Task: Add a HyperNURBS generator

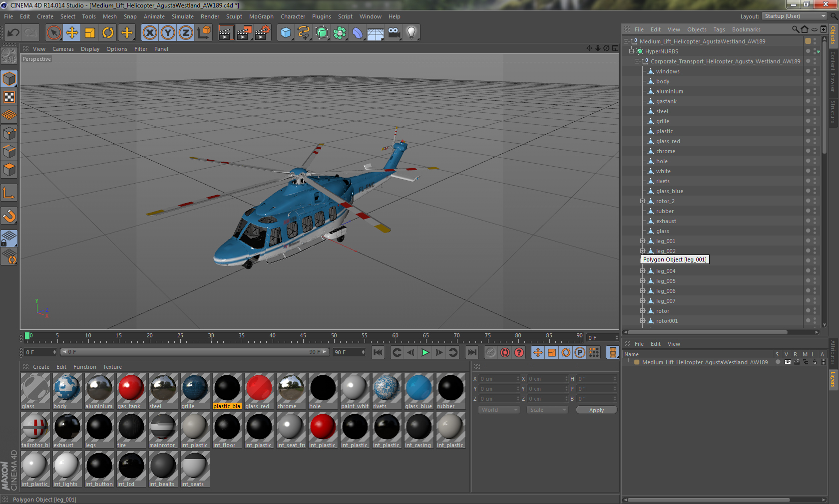Action: (322, 33)
